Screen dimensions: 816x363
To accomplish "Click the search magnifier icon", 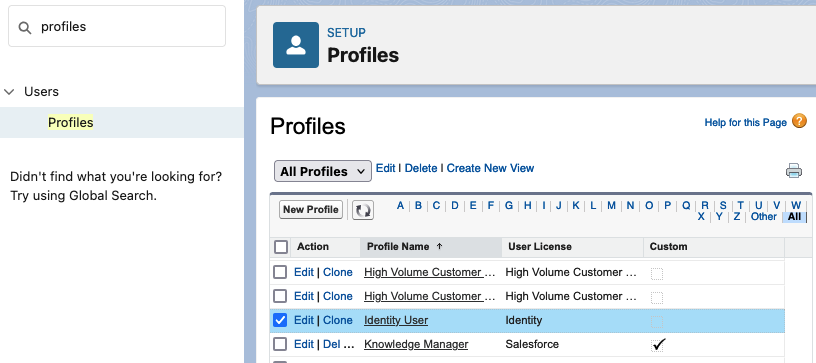I will coord(24,28).
